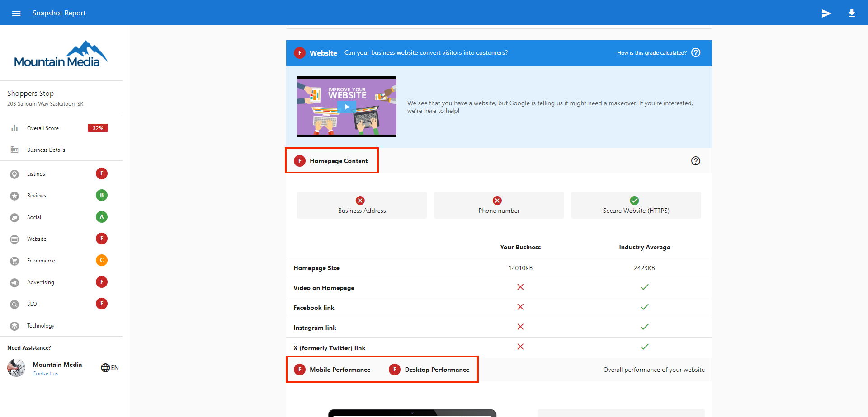Play the Improve Your Website video
The height and width of the screenshot is (417, 868).
coord(347,107)
